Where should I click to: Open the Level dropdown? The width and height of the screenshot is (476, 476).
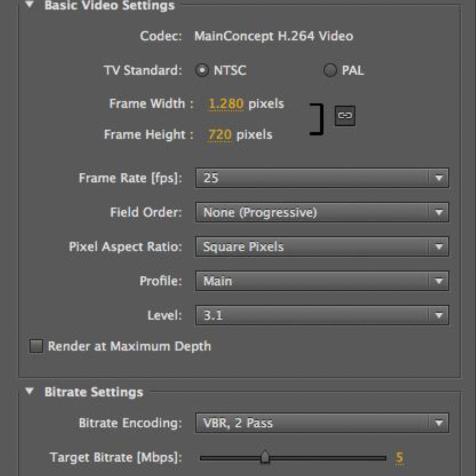(x=322, y=316)
